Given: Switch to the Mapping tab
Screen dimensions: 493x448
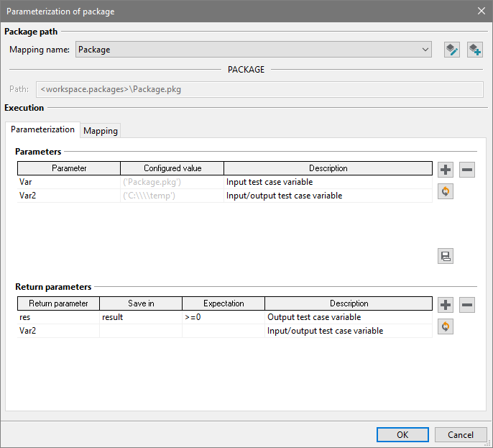Looking at the screenshot, I should [x=101, y=131].
